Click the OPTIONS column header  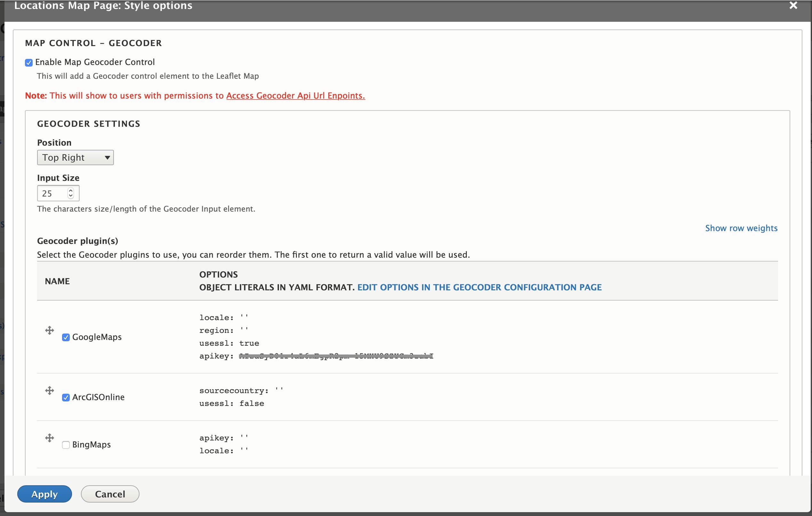point(218,274)
